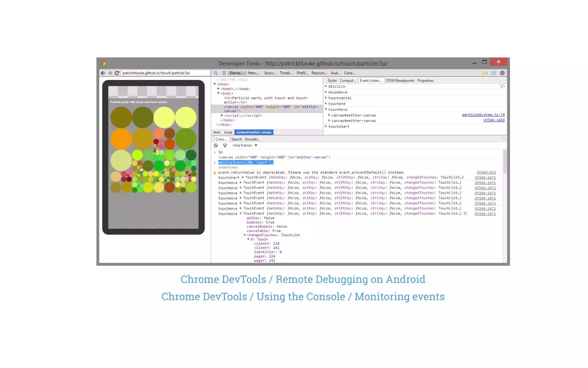This screenshot has width=588, height=368.
Task: Expand canvas#emitter-canvas listener for particleSystem.js
Action: 329,115
